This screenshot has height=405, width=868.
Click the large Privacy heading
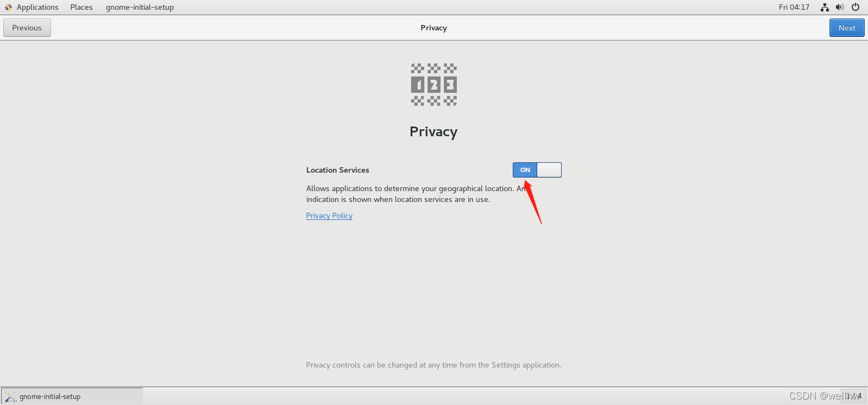(x=433, y=132)
